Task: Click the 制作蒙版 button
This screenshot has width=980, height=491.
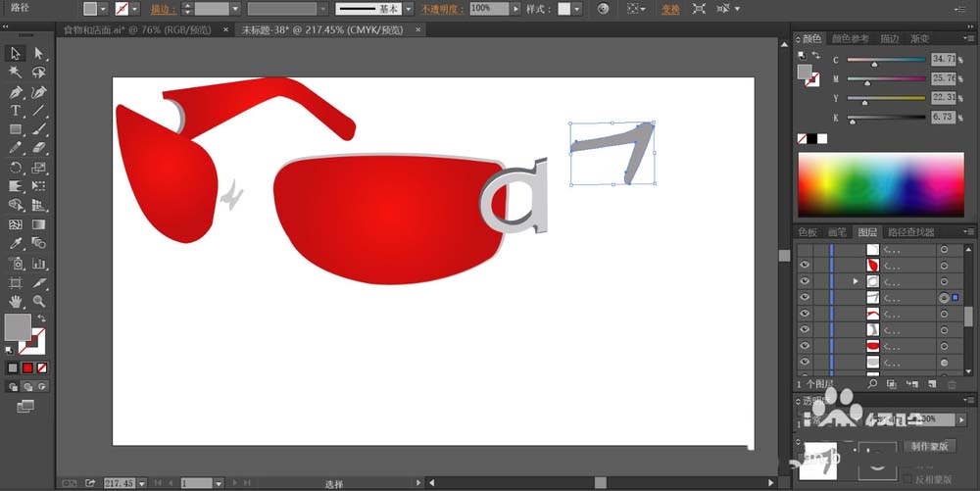Action: click(929, 446)
